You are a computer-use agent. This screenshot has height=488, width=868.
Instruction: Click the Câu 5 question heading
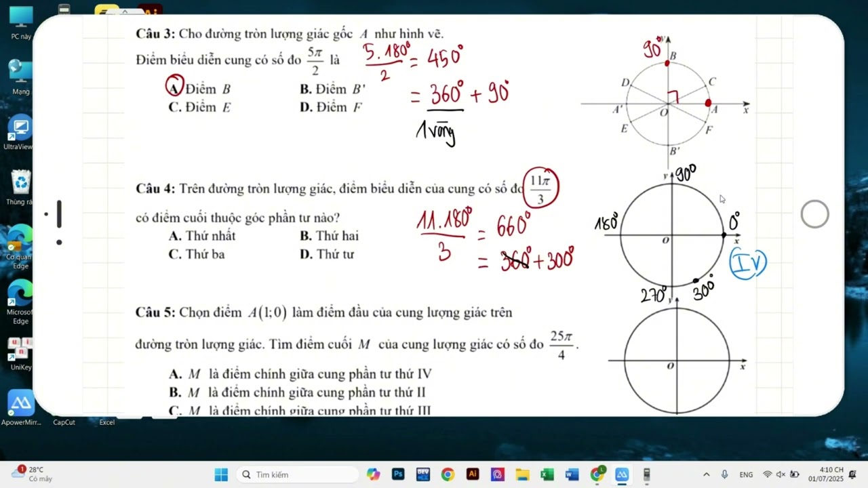click(x=155, y=312)
